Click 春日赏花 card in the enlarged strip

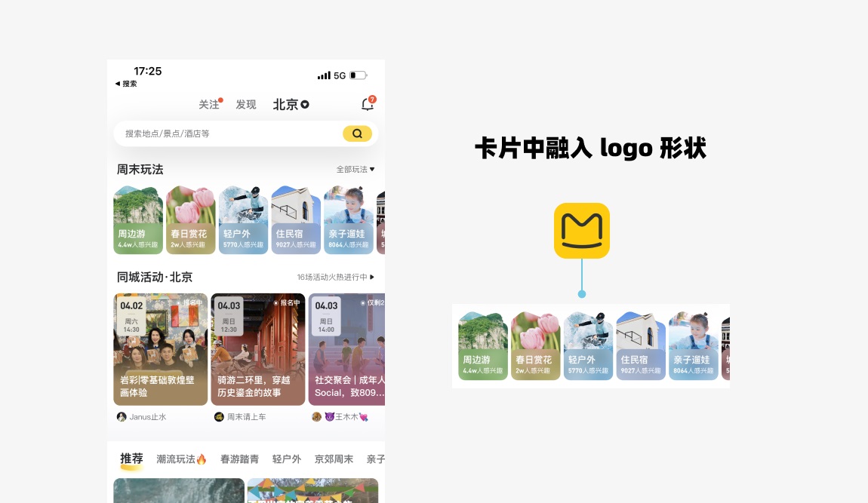click(x=535, y=346)
